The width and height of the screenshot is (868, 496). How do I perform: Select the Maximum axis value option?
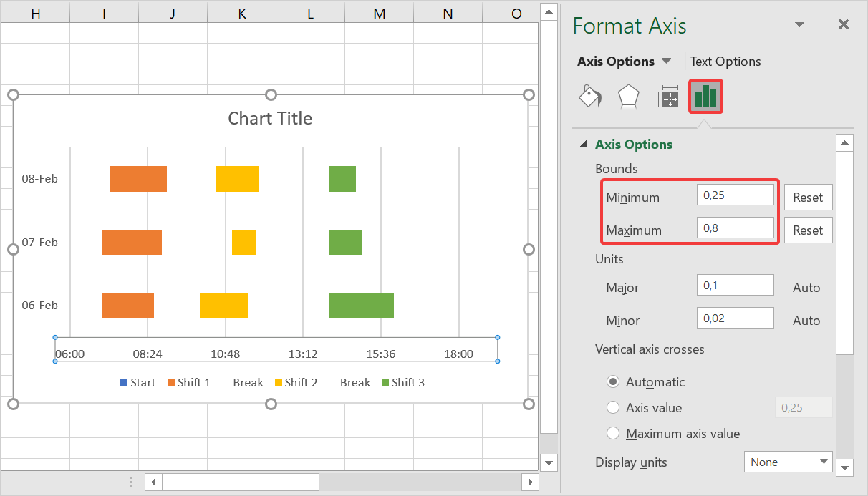(x=613, y=434)
